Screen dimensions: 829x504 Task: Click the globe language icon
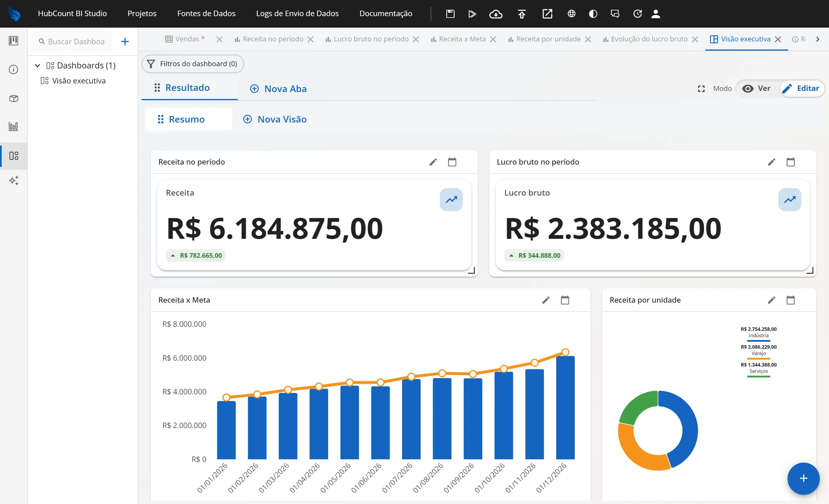tap(571, 13)
